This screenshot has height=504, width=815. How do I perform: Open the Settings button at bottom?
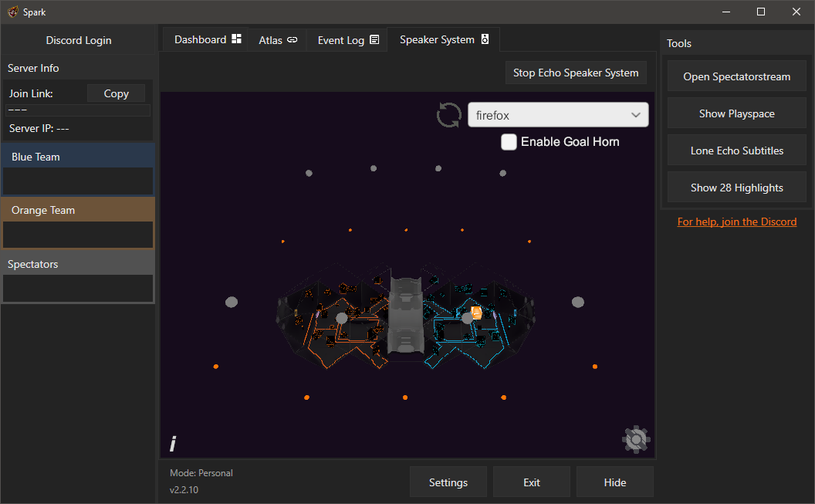(x=448, y=482)
